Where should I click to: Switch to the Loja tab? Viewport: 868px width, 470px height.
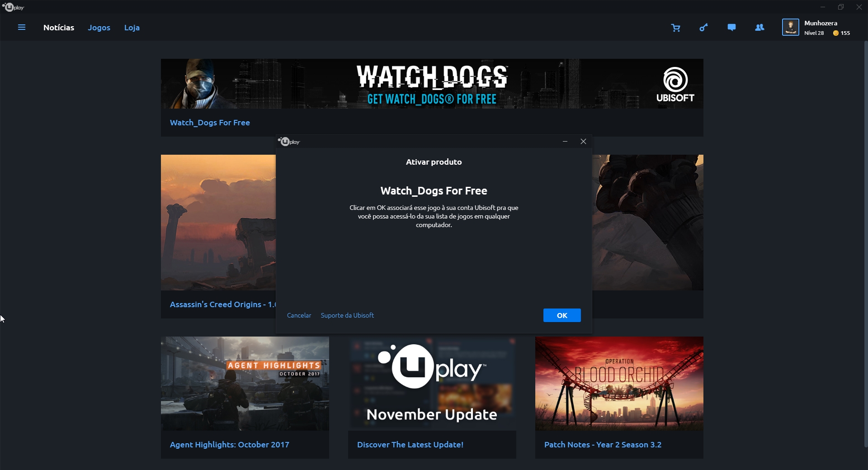(x=132, y=28)
